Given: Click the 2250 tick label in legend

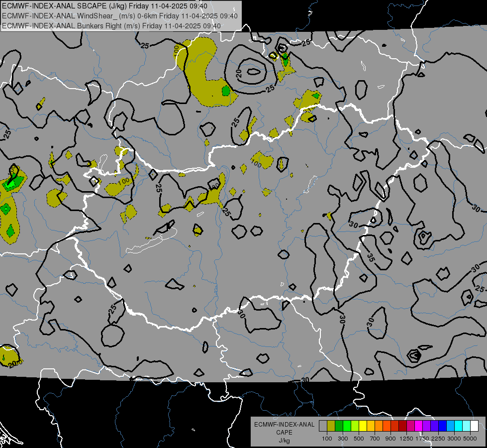Looking at the screenshot, I should (438, 439).
